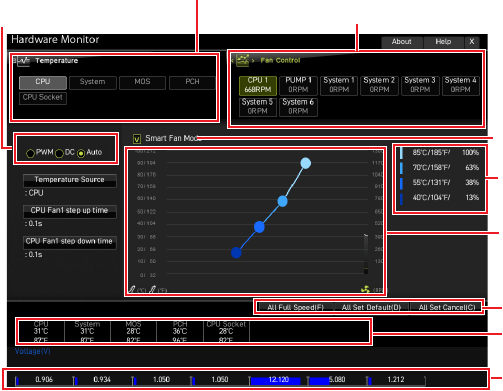Select the MOS temperature button

point(142,82)
